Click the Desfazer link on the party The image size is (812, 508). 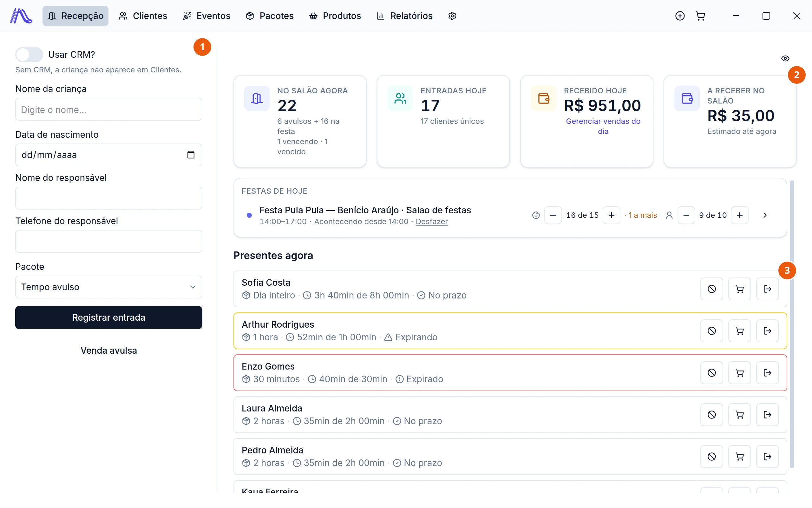pos(431,222)
